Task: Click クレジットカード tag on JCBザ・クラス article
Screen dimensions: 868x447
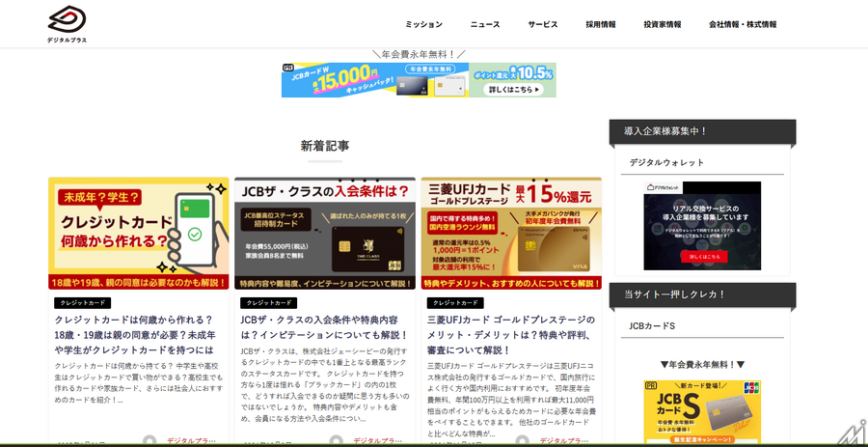Action: (268, 303)
